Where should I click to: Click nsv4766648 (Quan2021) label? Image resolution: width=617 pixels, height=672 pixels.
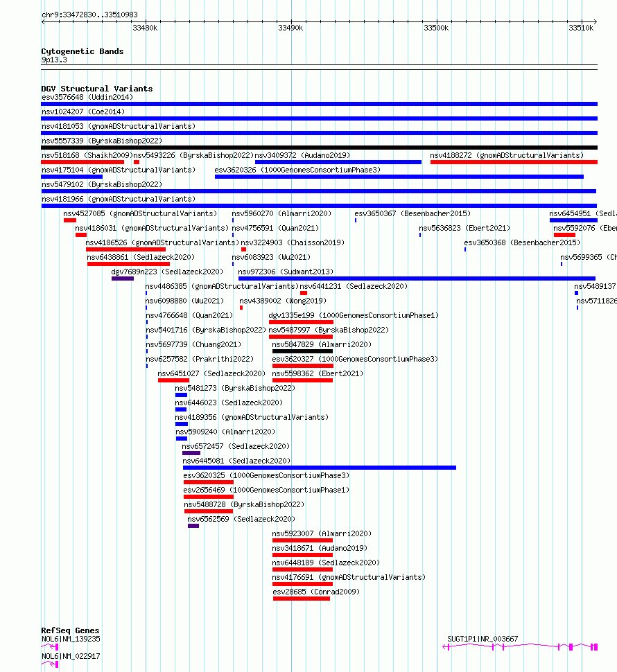click(x=189, y=316)
